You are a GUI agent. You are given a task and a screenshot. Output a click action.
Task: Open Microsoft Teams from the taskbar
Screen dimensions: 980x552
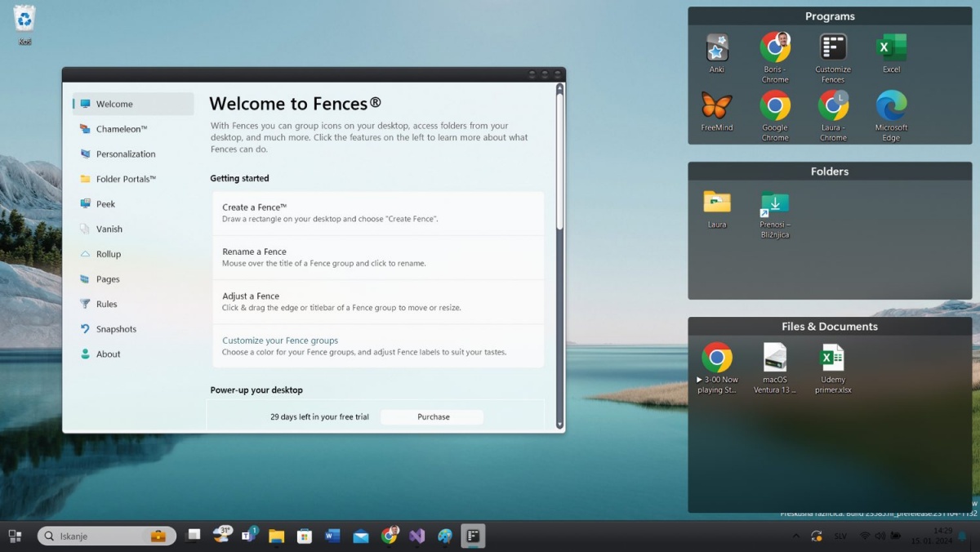click(x=249, y=536)
